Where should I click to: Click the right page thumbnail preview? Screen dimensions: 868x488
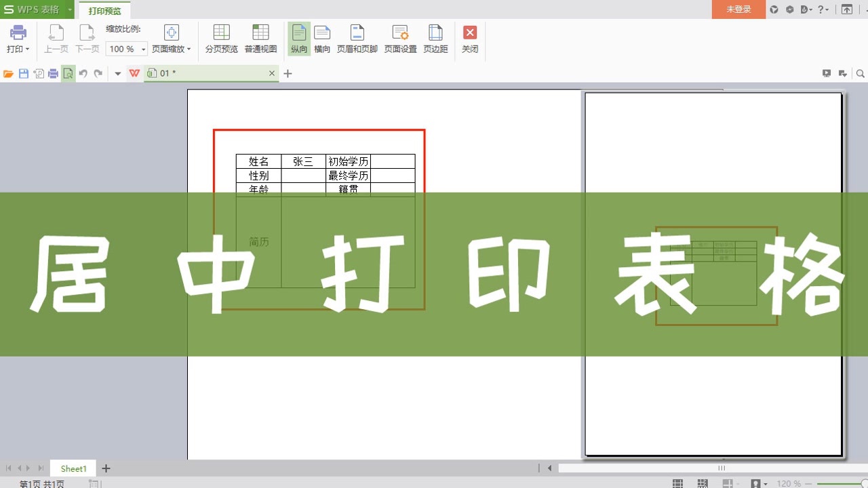click(x=714, y=274)
